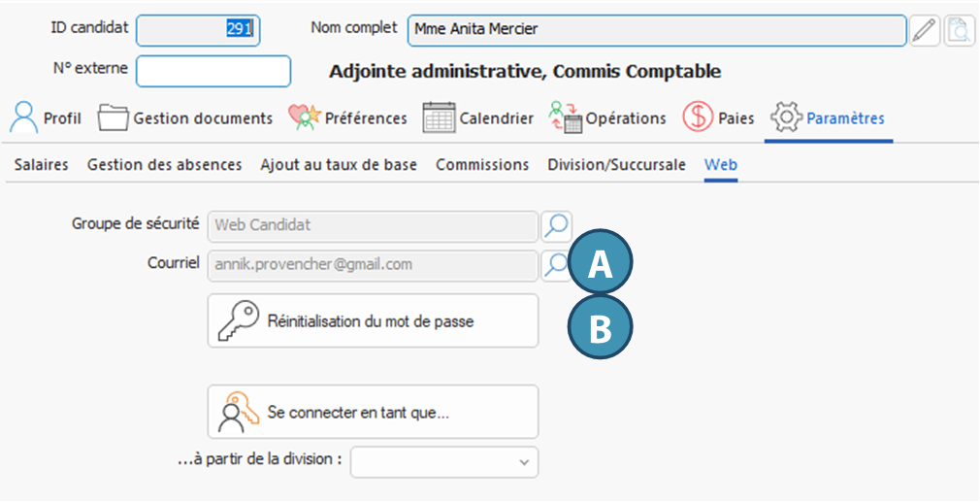Open the Profil section
The height and width of the screenshot is (503, 980).
click(x=46, y=118)
